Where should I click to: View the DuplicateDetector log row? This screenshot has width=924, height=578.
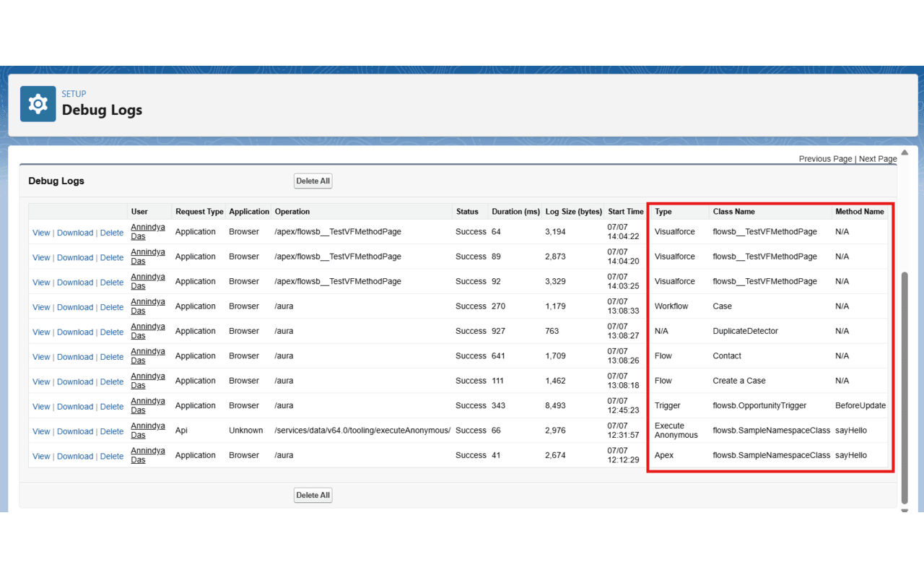41,332
